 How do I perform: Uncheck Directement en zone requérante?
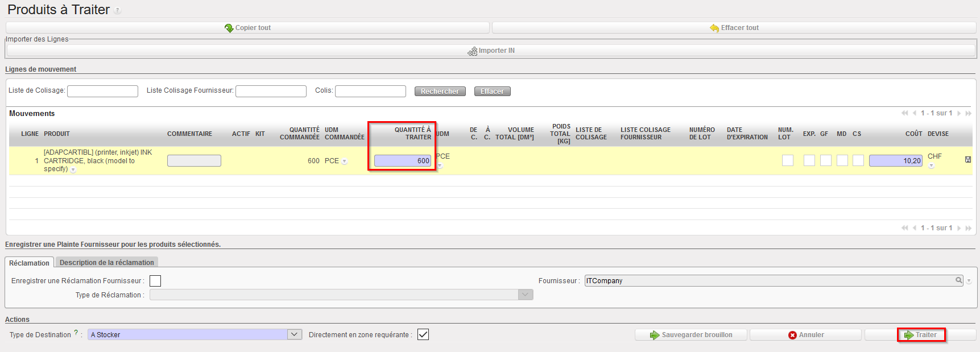pos(423,334)
